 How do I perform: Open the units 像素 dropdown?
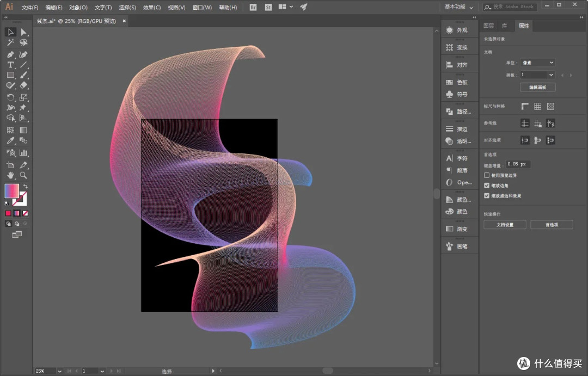point(538,63)
